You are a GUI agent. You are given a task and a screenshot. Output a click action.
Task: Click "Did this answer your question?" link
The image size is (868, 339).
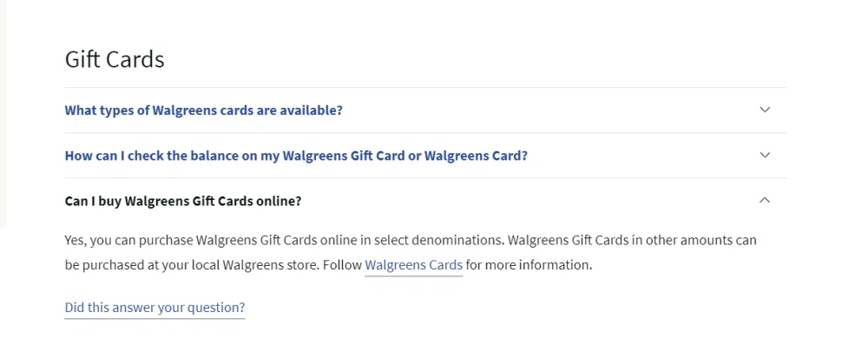[155, 307]
